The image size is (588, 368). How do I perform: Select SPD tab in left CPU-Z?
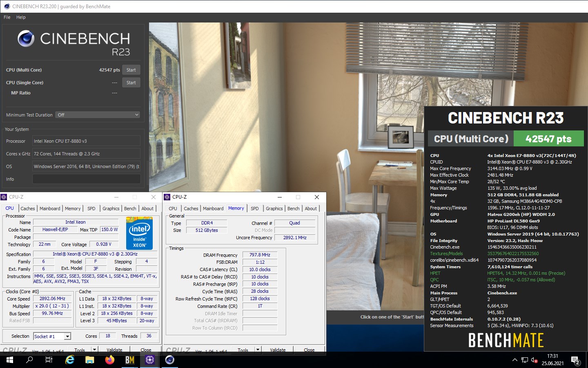pos(91,209)
